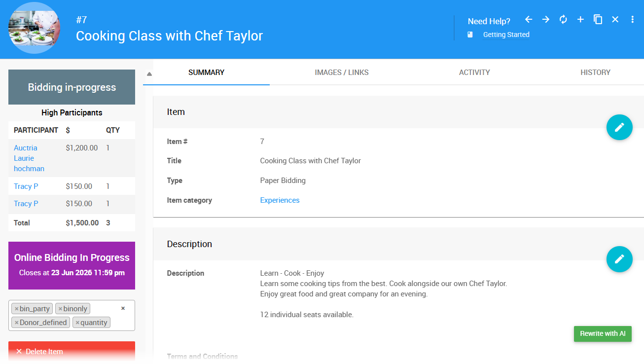Image resolution: width=644 pixels, height=364 pixels.
Task: Go to previous item with back arrow
Action: 529,20
